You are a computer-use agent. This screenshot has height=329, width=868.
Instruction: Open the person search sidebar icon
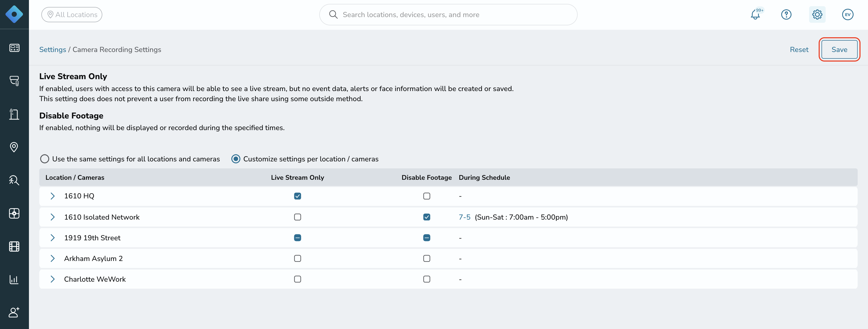[x=14, y=180]
